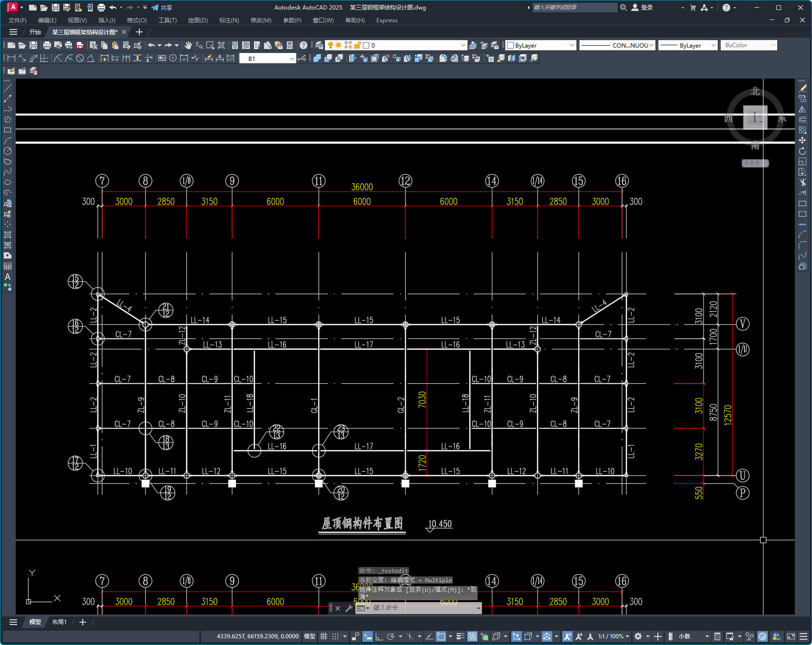Open the ByColor plot style dropdown
Viewport: 812px width, 645px height.
pos(773,45)
